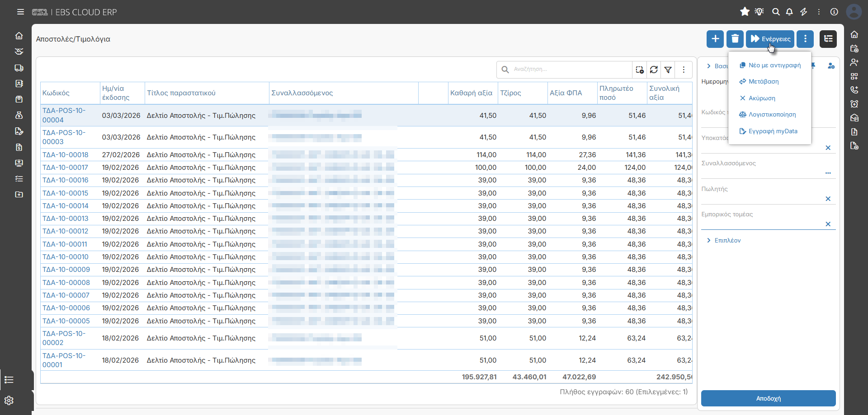Open the Ενέργειες actions dropdown
Image resolution: width=868 pixels, height=415 pixels.
[770, 39]
